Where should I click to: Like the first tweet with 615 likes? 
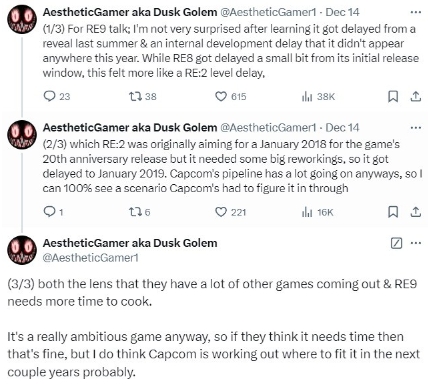(x=230, y=97)
